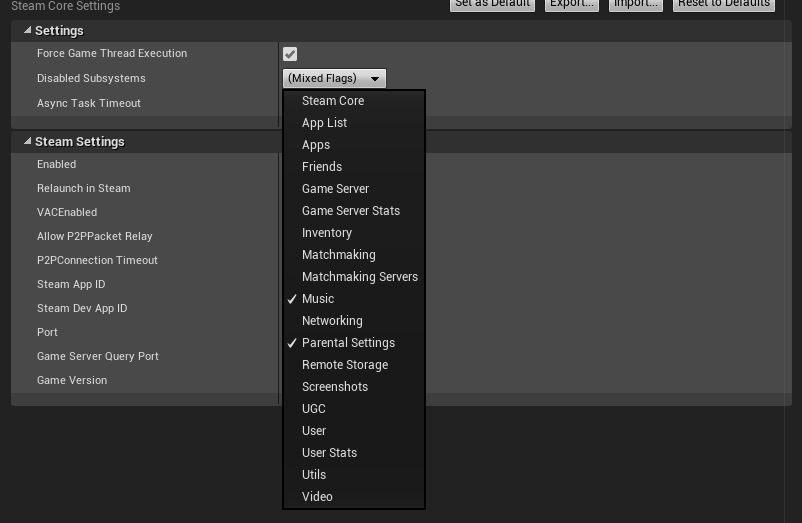The width and height of the screenshot is (802, 523).
Task: Select Game Server Stats option
Action: pos(351,211)
